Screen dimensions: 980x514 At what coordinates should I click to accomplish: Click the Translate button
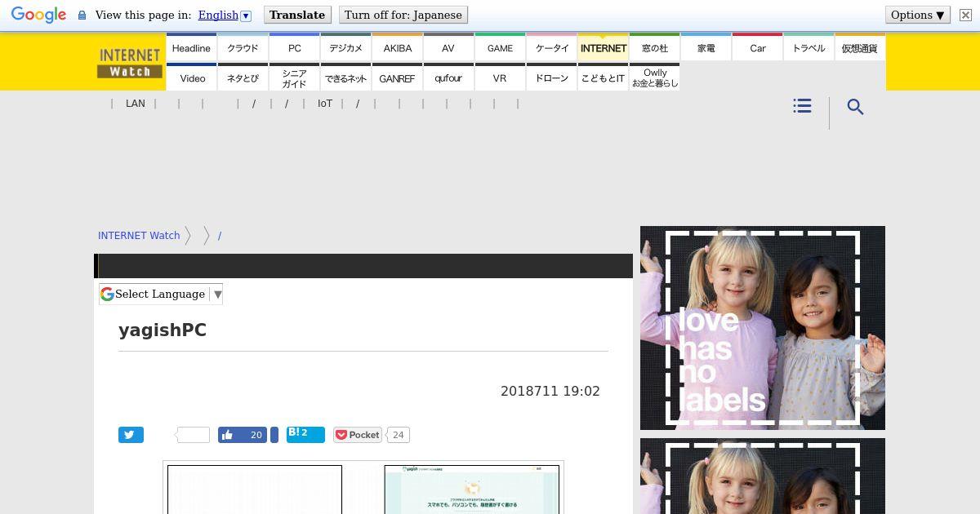[x=297, y=15]
